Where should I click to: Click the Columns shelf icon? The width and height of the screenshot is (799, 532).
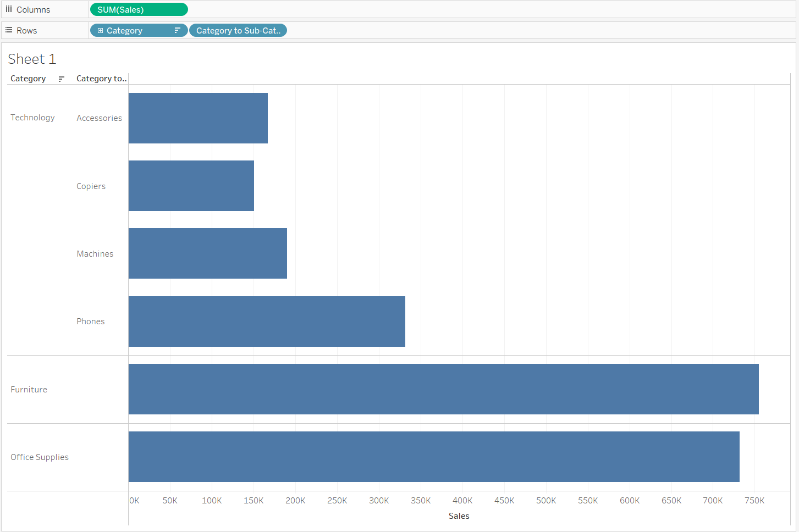click(x=9, y=9)
